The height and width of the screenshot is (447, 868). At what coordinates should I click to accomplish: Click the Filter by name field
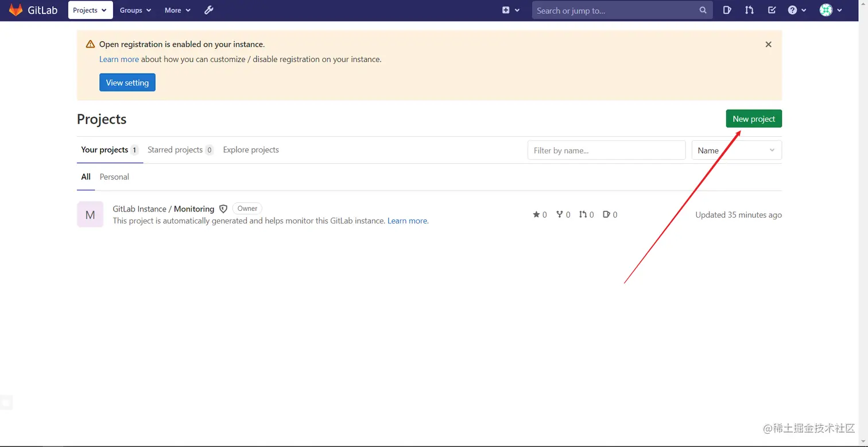(x=606, y=150)
